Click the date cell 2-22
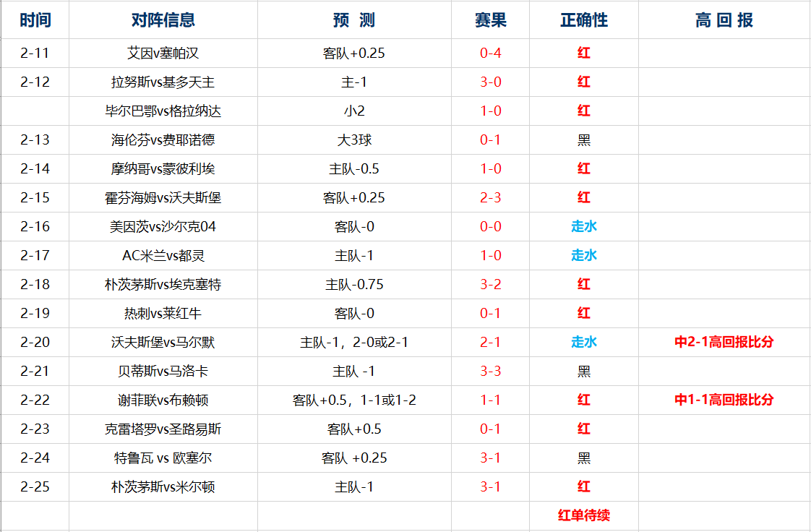Screen dimensions: 811x532 35,400
